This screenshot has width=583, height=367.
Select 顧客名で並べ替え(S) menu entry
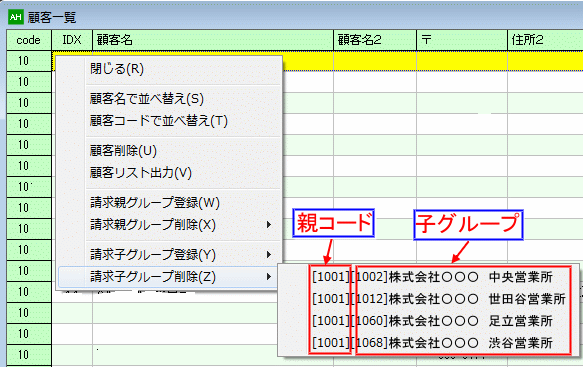169,99
